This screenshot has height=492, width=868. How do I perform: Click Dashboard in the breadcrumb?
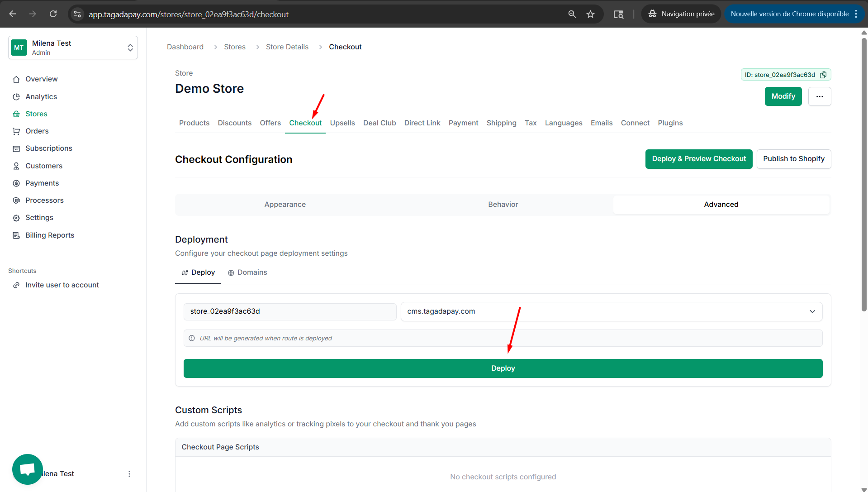[185, 47]
